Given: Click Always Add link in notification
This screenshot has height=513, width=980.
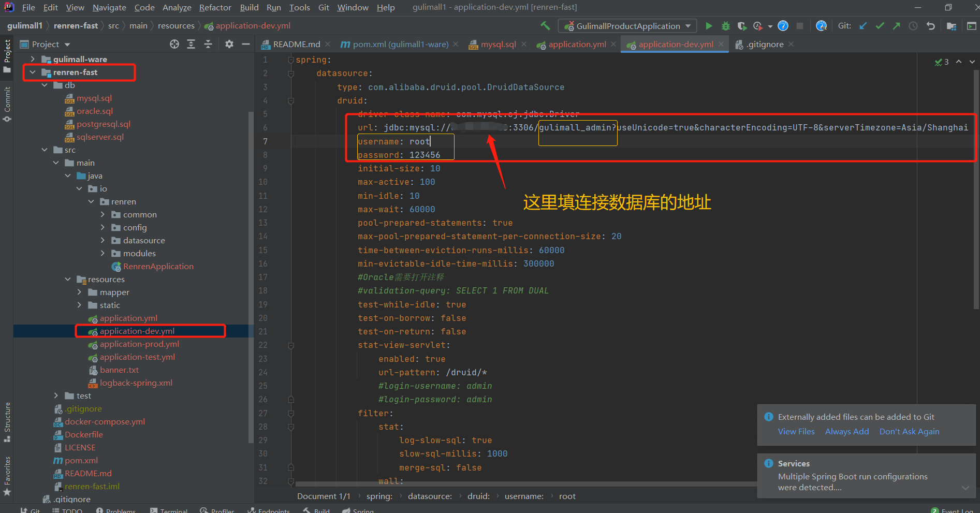Looking at the screenshot, I should [x=847, y=432].
